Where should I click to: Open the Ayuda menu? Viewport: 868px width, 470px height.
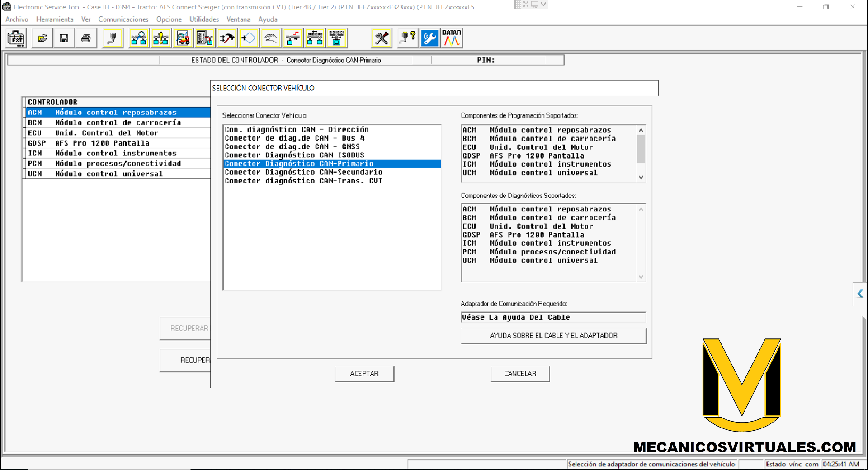coord(268,19)
